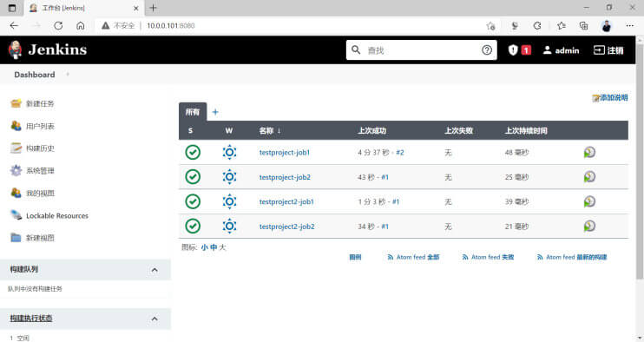Screen dimensions: 644x342
Task: Schedule a build for testproject2-job2
Action: 589,227
